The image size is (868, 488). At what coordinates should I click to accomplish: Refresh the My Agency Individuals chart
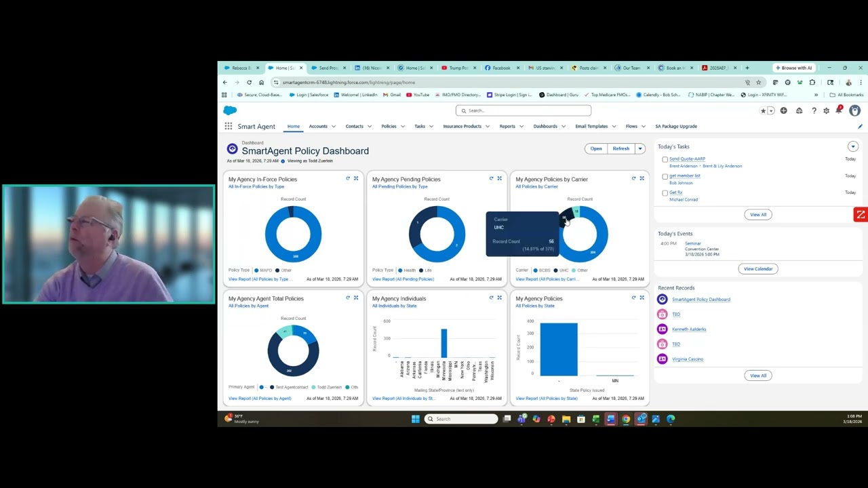pos(492,298)
